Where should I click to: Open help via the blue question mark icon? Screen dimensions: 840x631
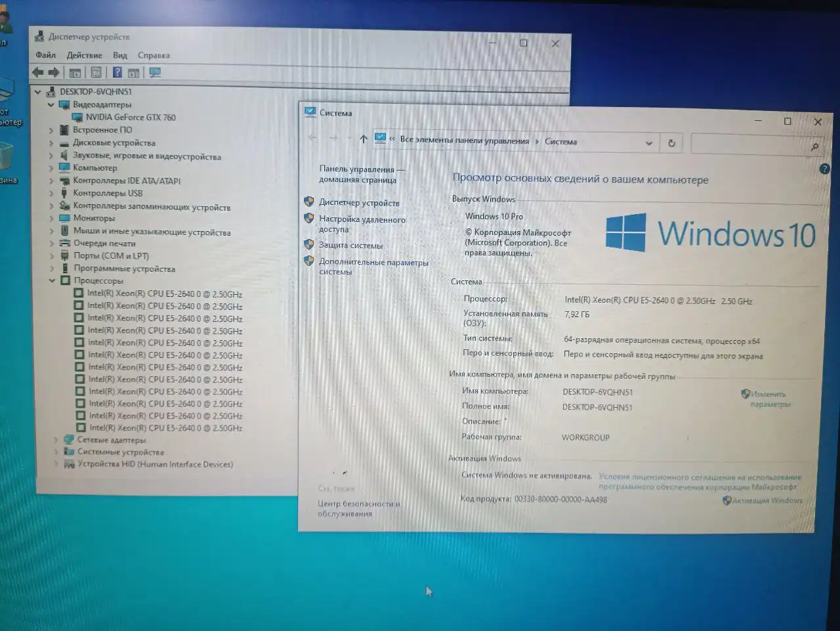pos(117,72)
